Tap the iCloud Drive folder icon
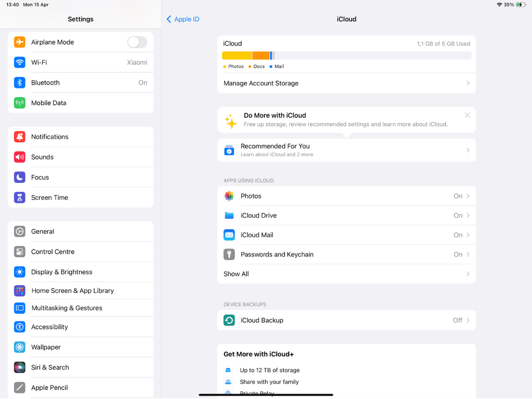532x399 pixels. 229,215
